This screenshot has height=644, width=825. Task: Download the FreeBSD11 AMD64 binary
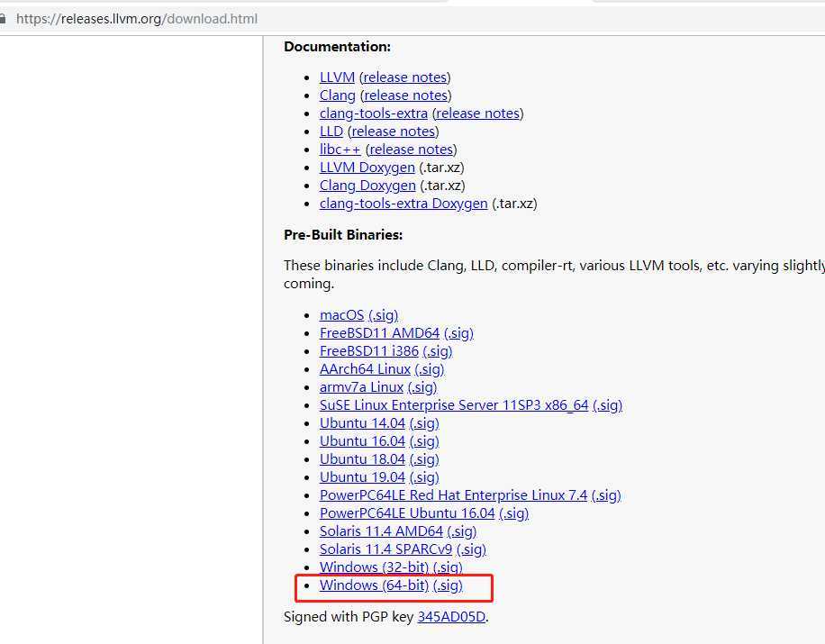tap(380, 333)
